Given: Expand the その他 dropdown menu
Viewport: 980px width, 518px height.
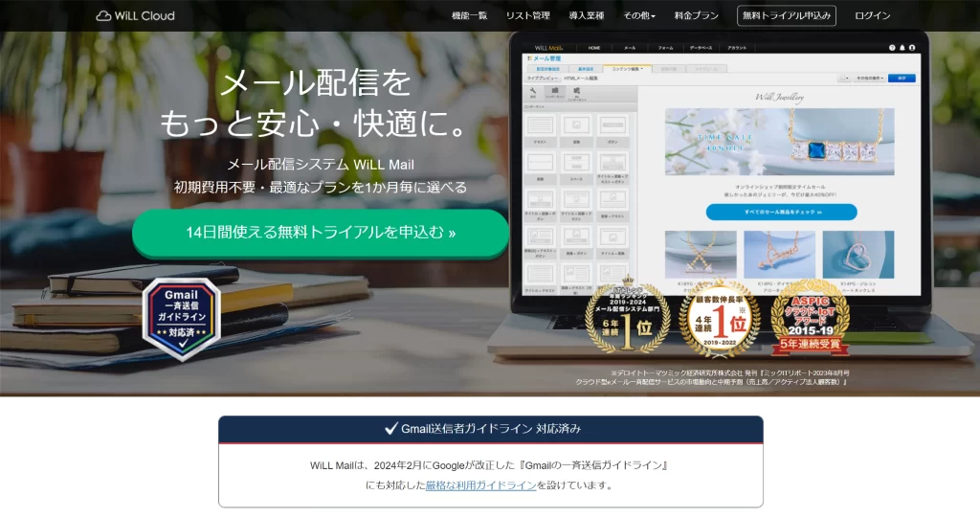Looking at the screenshot, I should 639,15.
